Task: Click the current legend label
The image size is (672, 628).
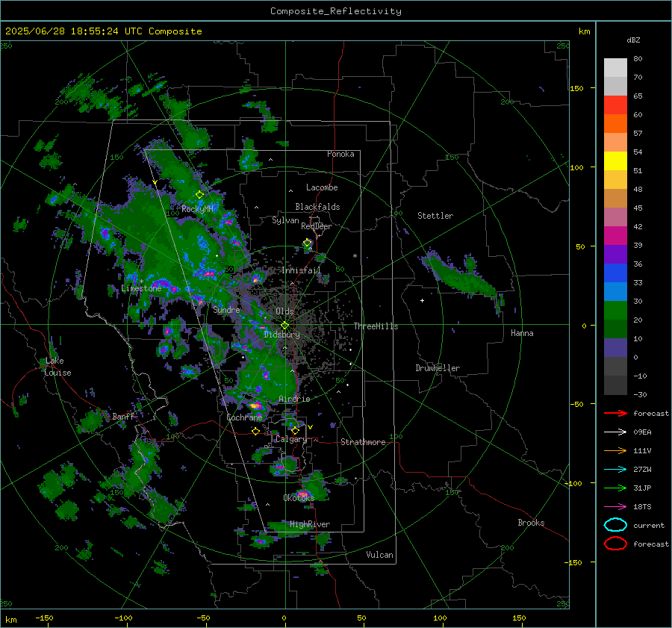Action: point(649,525)
